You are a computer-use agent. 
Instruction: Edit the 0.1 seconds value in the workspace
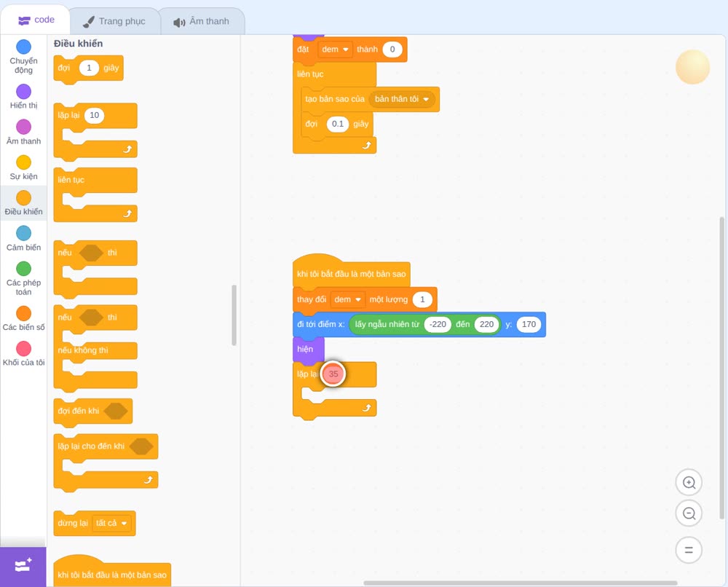click(338, 124)
